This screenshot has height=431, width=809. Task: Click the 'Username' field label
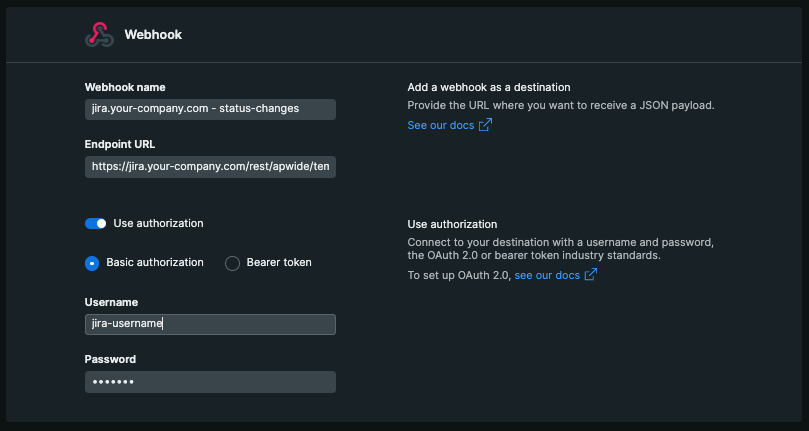tap(111, 302)
